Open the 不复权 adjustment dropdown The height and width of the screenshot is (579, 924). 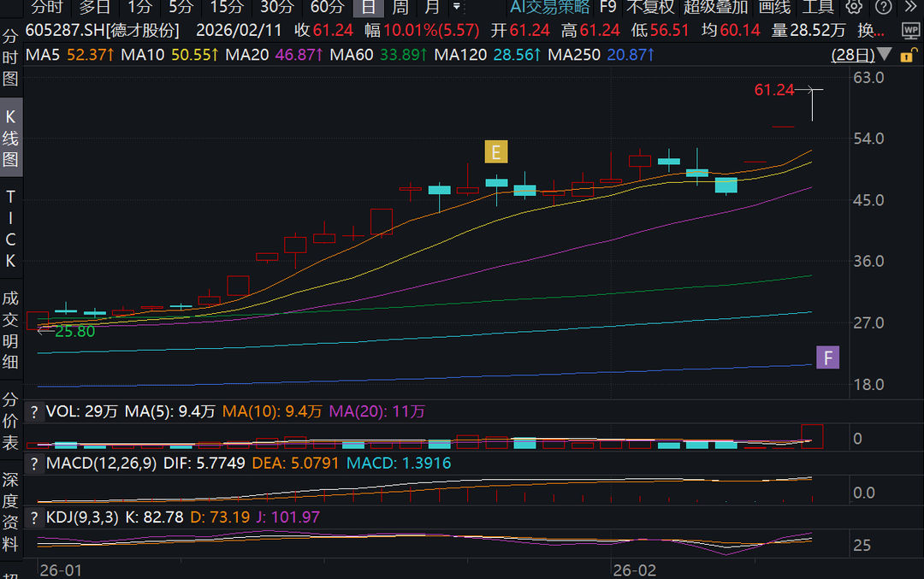(650, 8)
